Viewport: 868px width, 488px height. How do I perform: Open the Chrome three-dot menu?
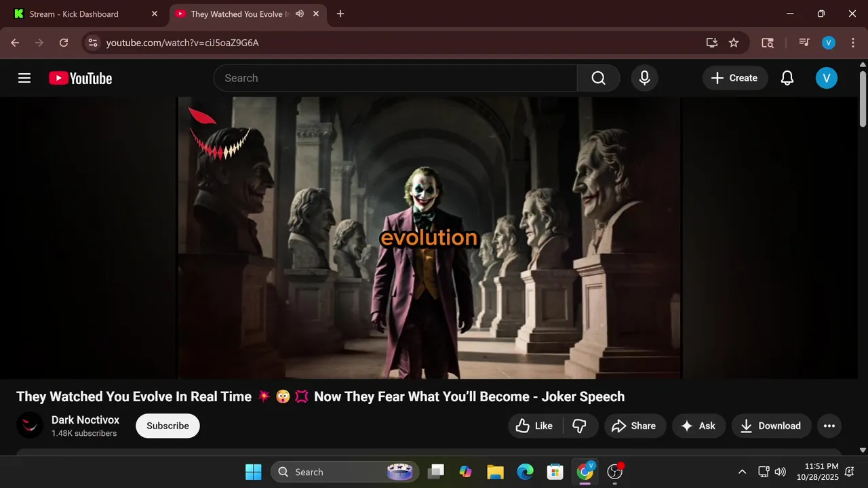tap(852, 43)
